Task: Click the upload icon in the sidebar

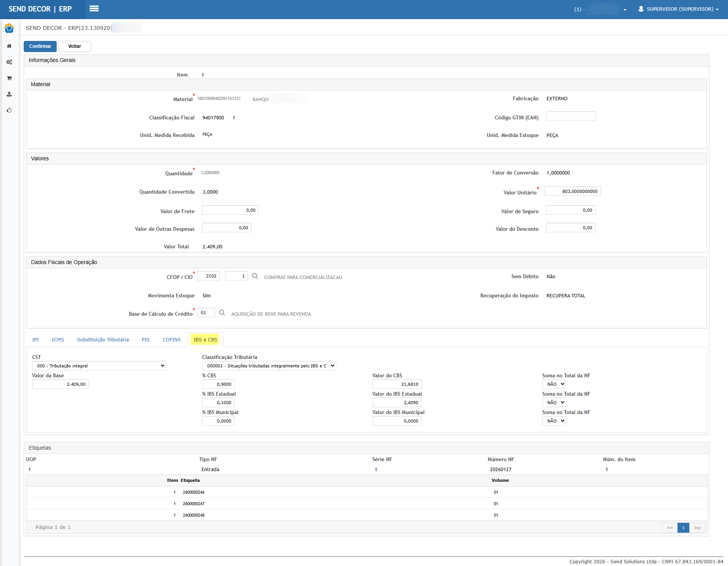Action: pyautogui.click(x=9, y=94)
